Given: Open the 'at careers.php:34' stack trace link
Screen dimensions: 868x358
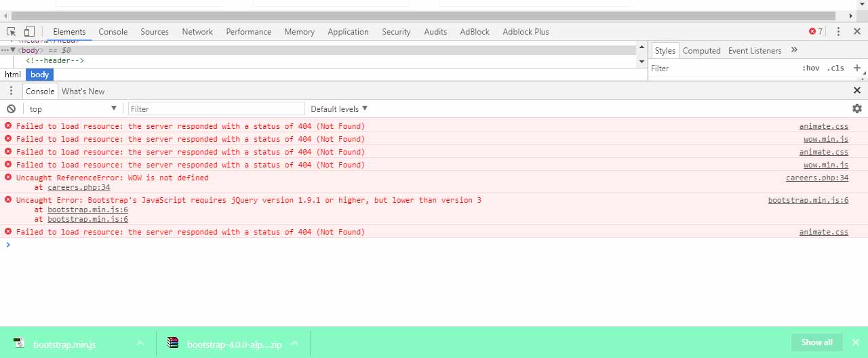Looking at the screenshot, I should pyautogui.click(x=79, y=187).
